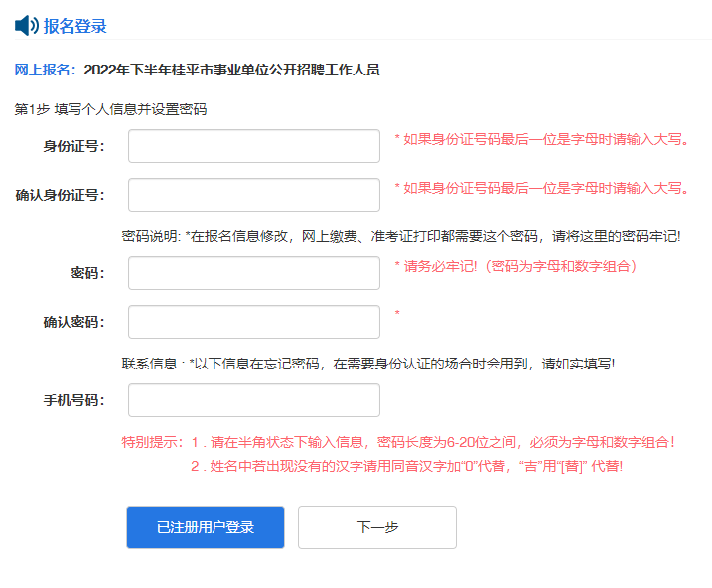
Task: Click into the 确认密码 input field
Action: pyautogui.click(x=254, y=322)
